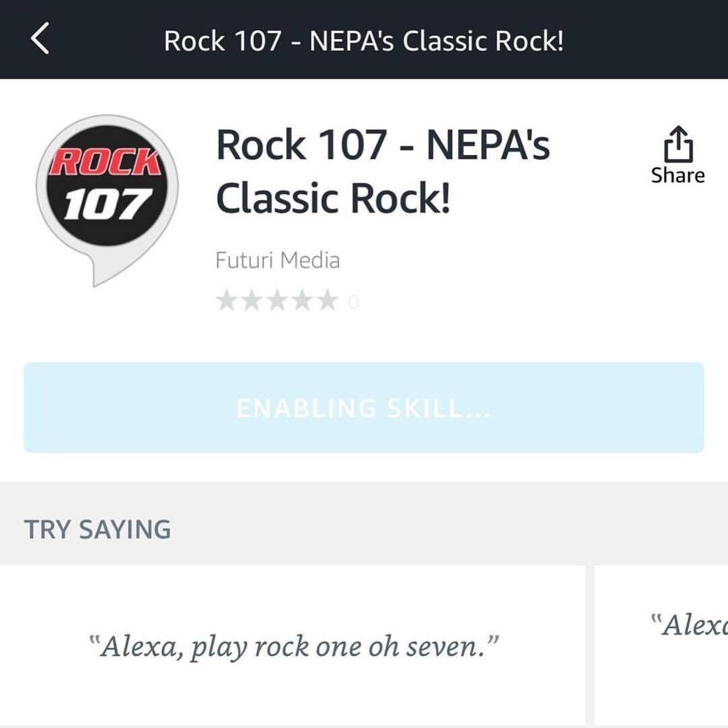Viewport: 728px width, 728px height.
Task: Open the Futuri Media developer link
Action: (x=278, y=260)
